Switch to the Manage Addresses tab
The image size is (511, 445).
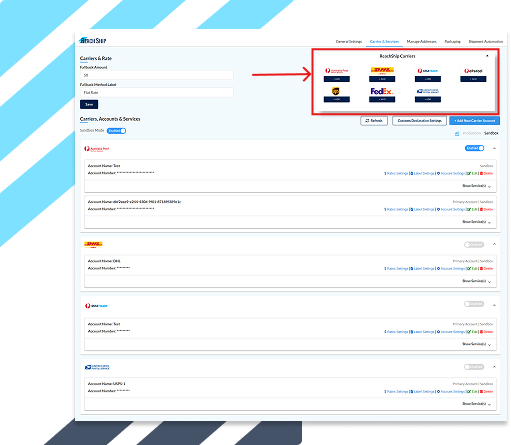point(421,42)
